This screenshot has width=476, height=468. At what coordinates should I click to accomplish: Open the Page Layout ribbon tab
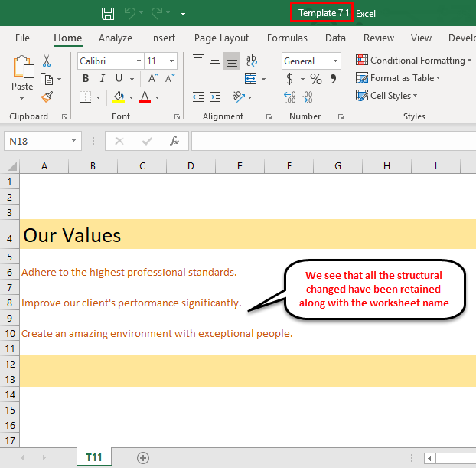(221, 38)
